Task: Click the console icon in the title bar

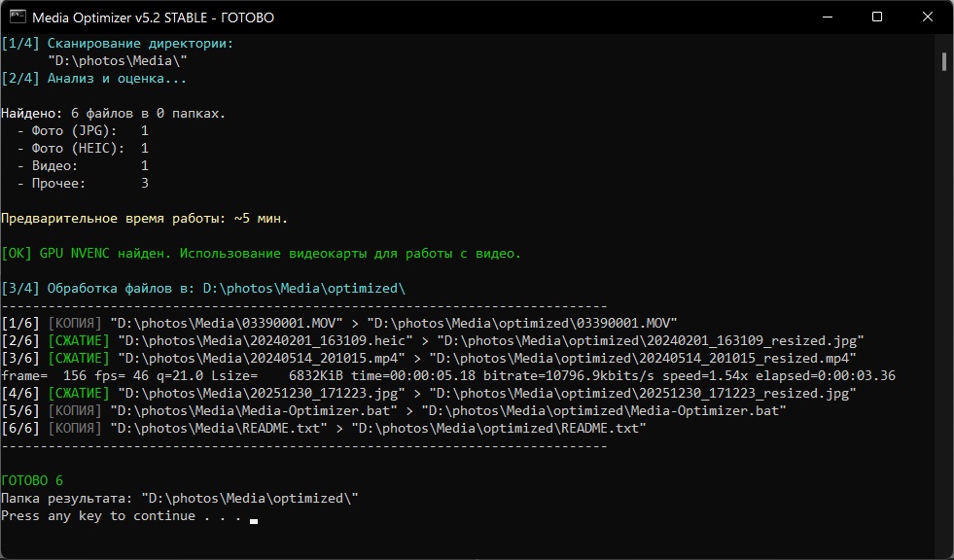Action: [16, 17]
